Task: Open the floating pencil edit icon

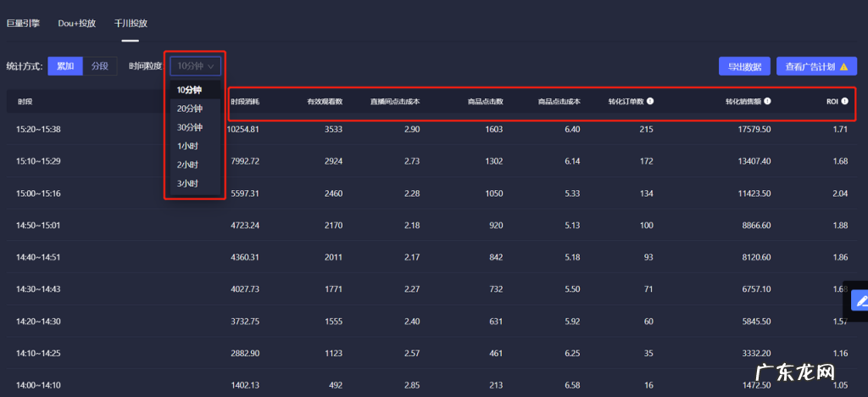Action: [x=860, y=300]
